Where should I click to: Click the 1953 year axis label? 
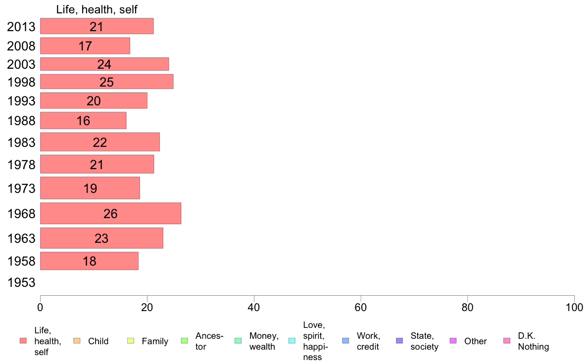[x=21, y=282]
